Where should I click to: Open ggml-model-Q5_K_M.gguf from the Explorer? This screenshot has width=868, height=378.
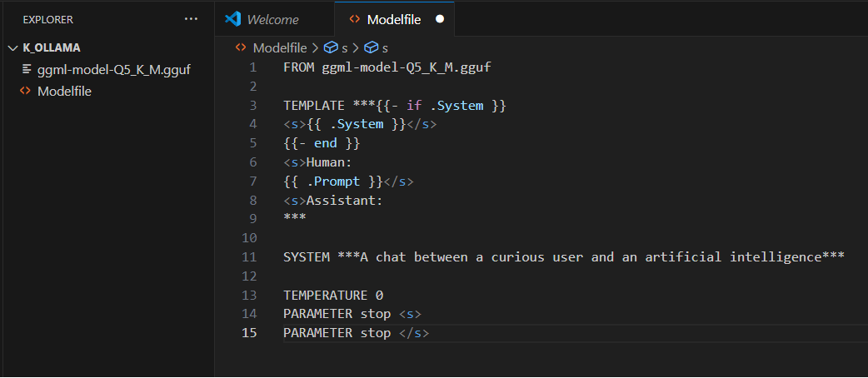tap(114, 69)
